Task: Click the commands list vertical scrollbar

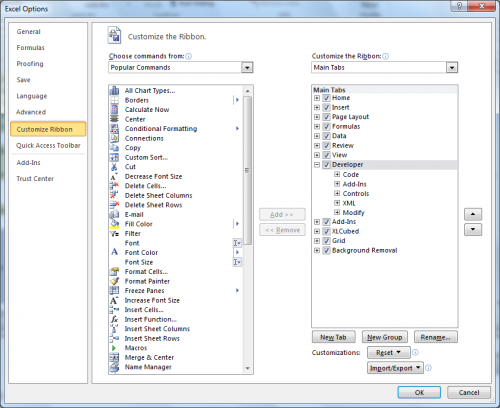Action: pos(247,230)
